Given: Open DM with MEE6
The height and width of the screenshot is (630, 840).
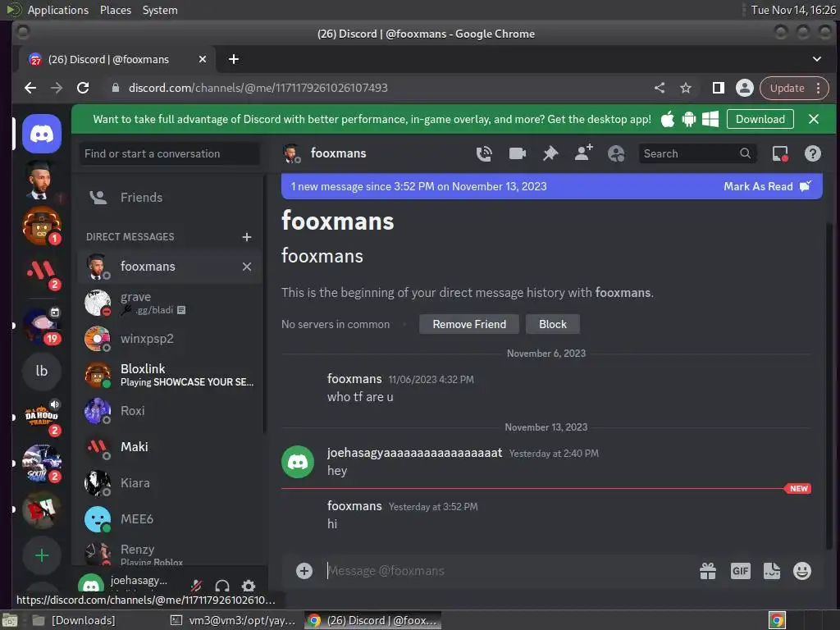Looking at the screenshot, I should click(170, 518).
